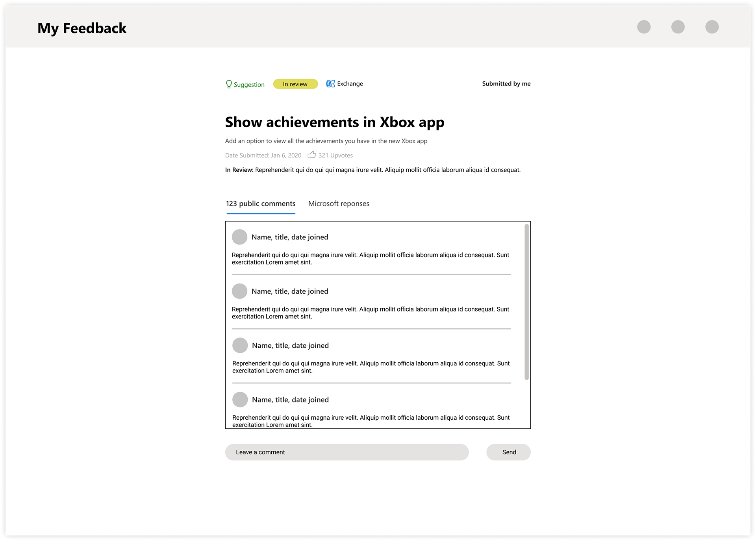The width and height of the screenshot is (756, 541).
Task: Click the middle circular header button
Action: [678, 27]
